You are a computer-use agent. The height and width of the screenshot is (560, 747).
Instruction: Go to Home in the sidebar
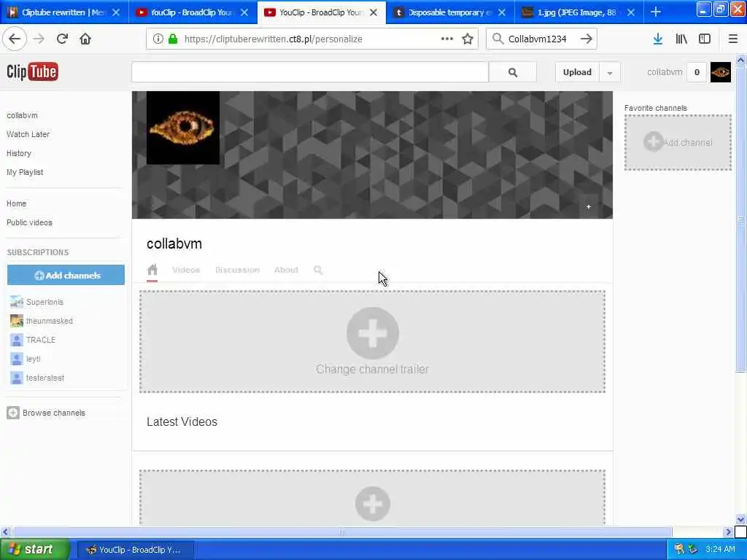[x=16, y=203]
